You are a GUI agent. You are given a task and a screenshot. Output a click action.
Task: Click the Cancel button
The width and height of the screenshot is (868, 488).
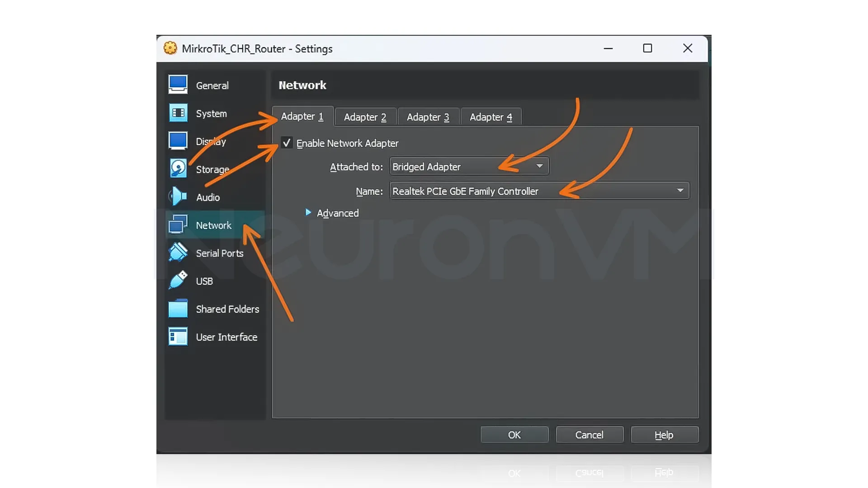(x=590, y=435)
